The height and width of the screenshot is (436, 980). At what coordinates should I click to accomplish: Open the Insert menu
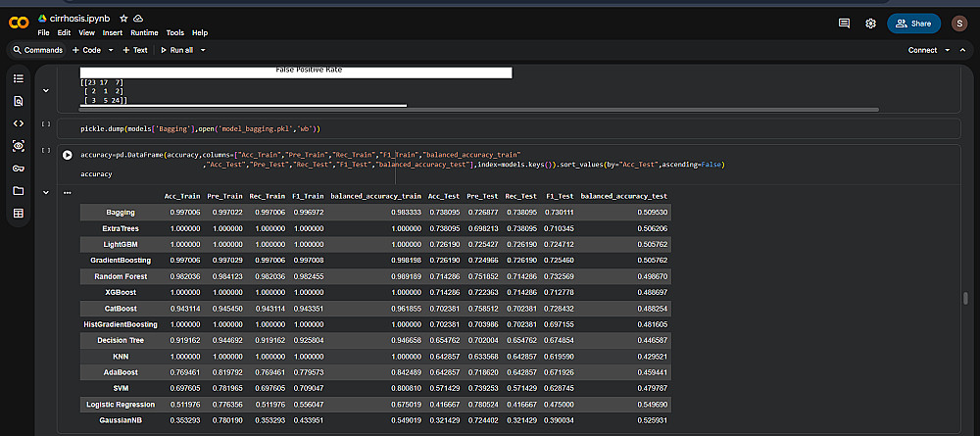113,32
